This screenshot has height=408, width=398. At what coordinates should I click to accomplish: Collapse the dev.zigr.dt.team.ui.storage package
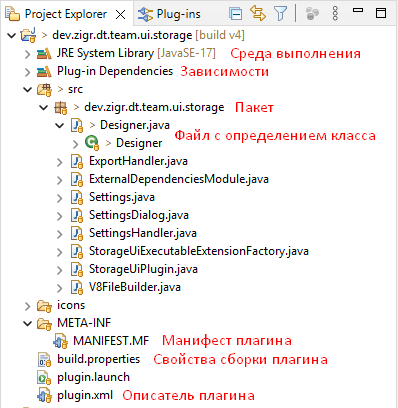point(44,107)
